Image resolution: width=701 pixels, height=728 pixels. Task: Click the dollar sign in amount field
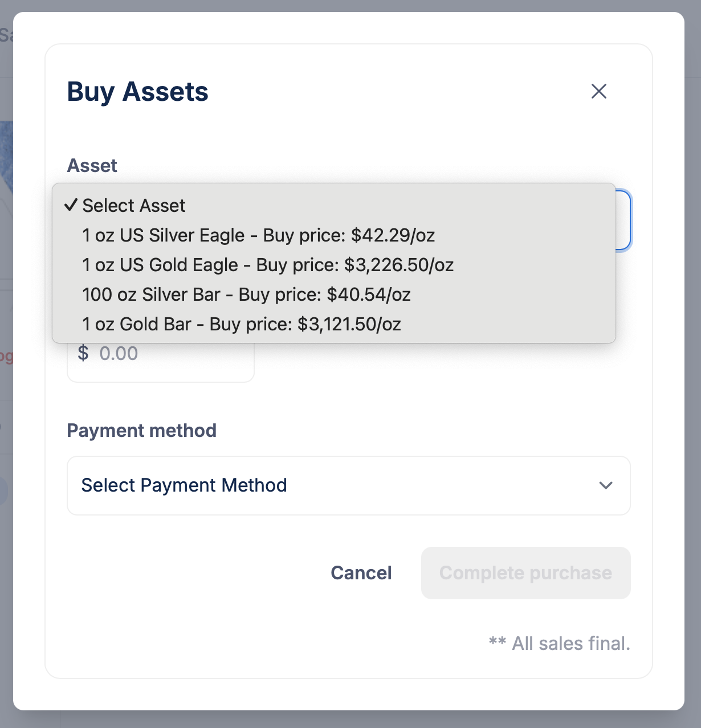point(83,353)
